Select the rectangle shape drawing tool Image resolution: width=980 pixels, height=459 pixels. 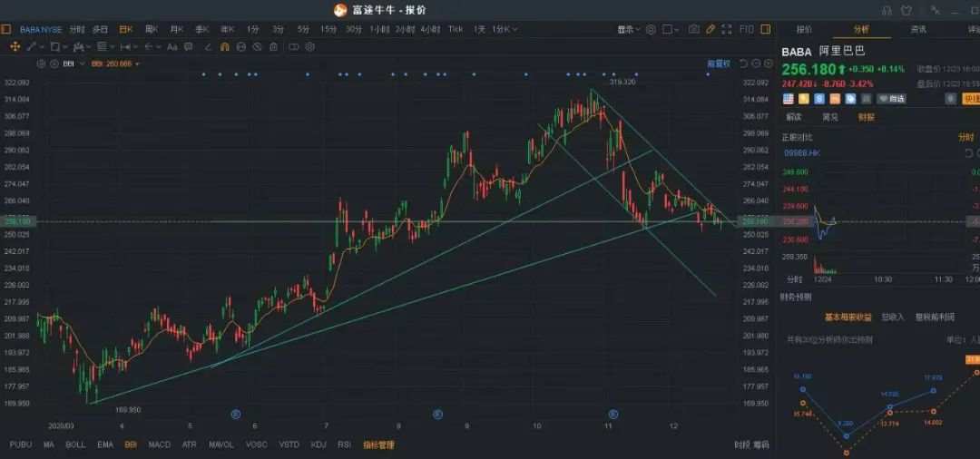(55, 47)
